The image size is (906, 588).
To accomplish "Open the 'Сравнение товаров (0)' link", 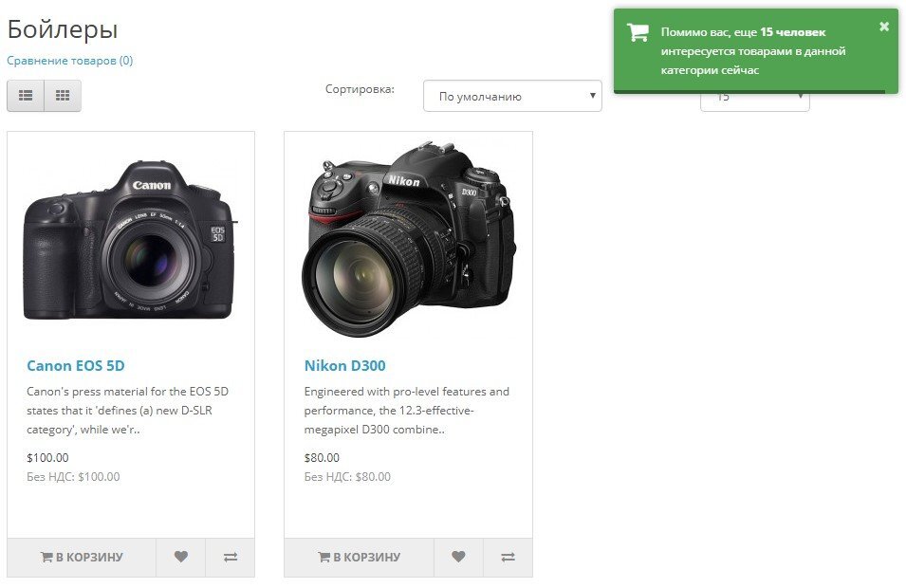I will coord(69,61).
